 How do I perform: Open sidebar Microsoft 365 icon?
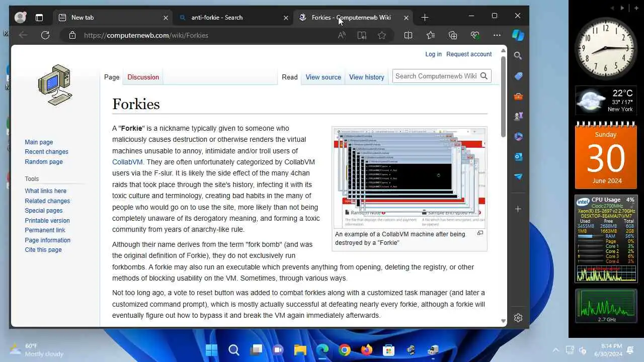pyautogui.click(x=518, y=136)
